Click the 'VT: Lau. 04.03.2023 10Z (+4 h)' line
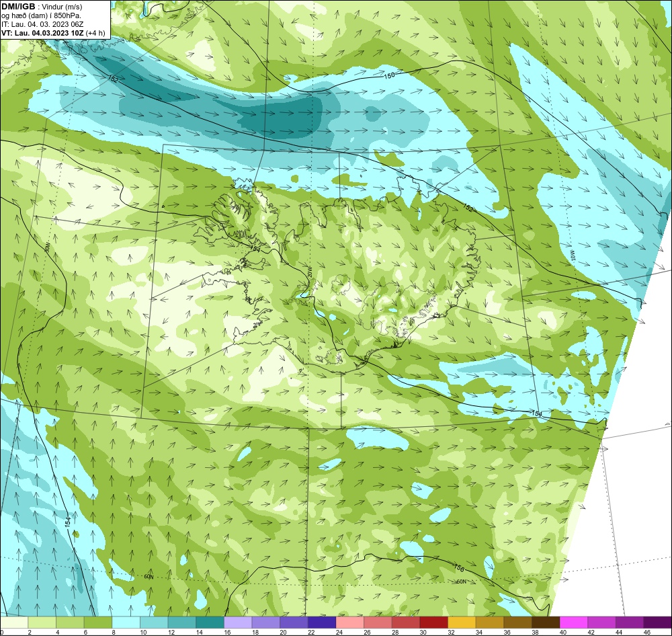Image resolution: width=672 pixels, height=636 pixels. 53,33
